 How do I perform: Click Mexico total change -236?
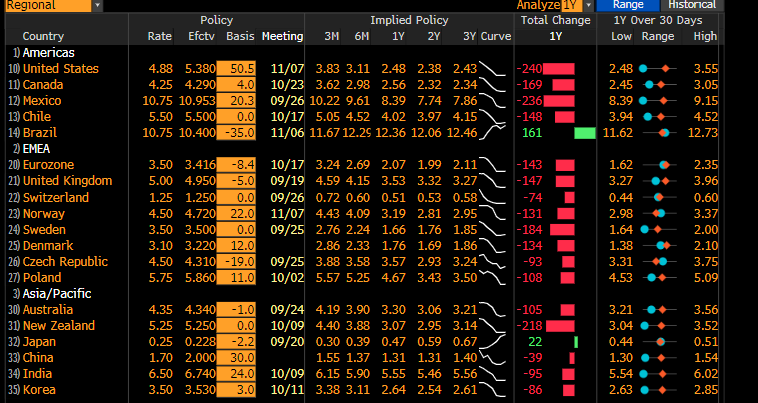(529, 101)
